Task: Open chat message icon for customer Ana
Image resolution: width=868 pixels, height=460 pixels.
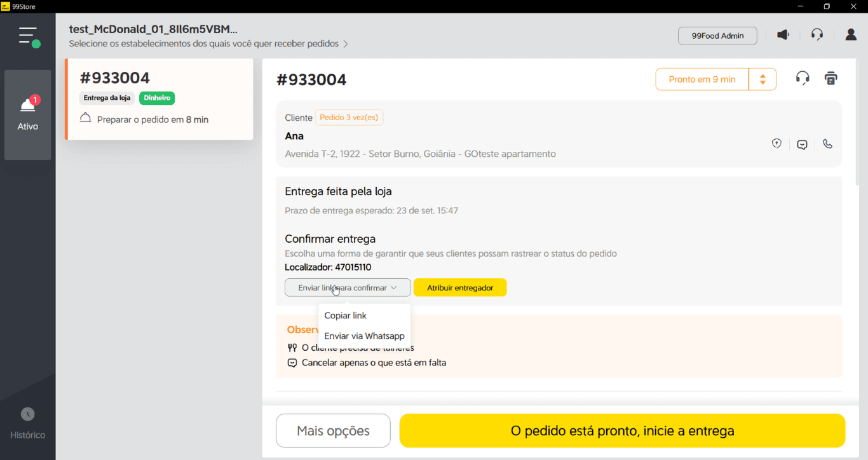Action: point(802,144)
